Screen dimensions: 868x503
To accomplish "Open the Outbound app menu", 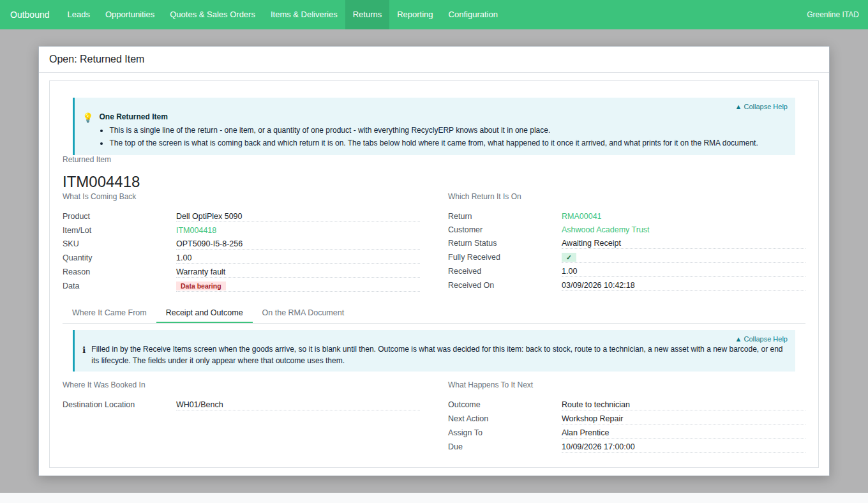I will click(x=30, y=15).
